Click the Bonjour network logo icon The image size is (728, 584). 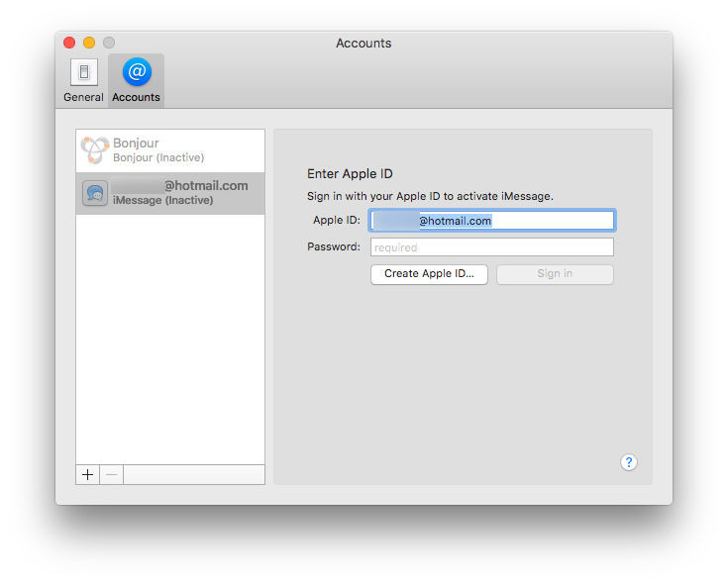click(94, 150)
